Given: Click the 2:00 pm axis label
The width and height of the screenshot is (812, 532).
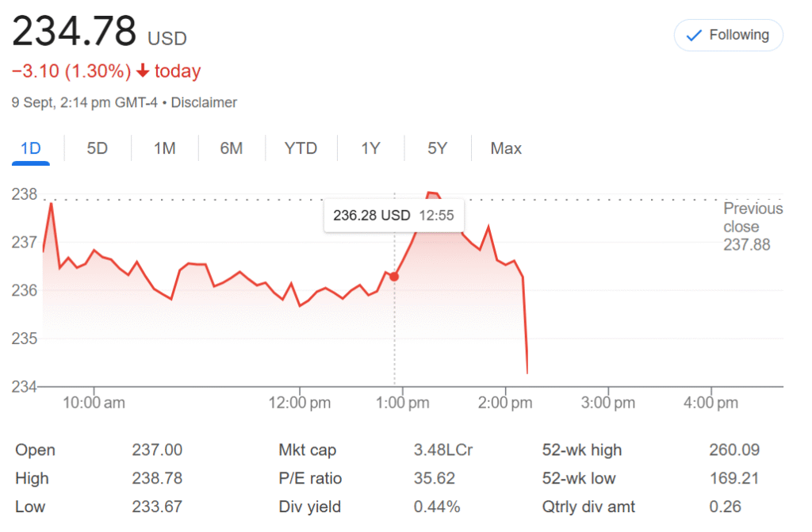Looking at the screenshot, I should [505, 403].
